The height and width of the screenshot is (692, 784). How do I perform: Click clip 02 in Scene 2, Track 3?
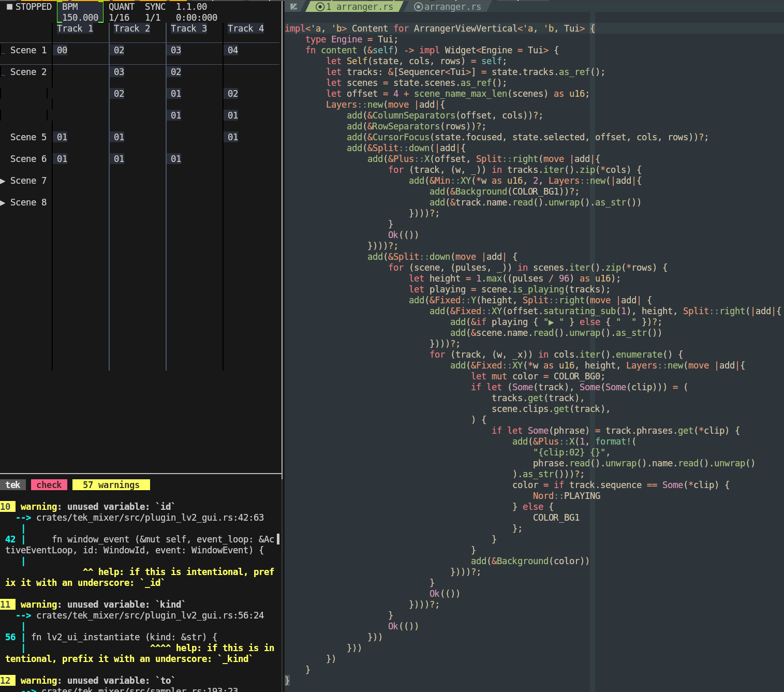176,72
